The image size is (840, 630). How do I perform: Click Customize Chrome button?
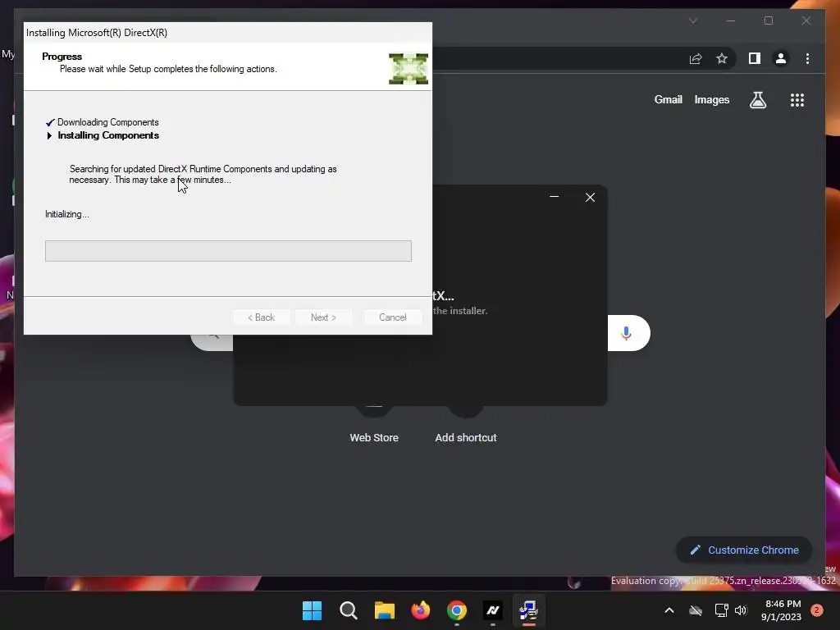(x=744, y=550)
